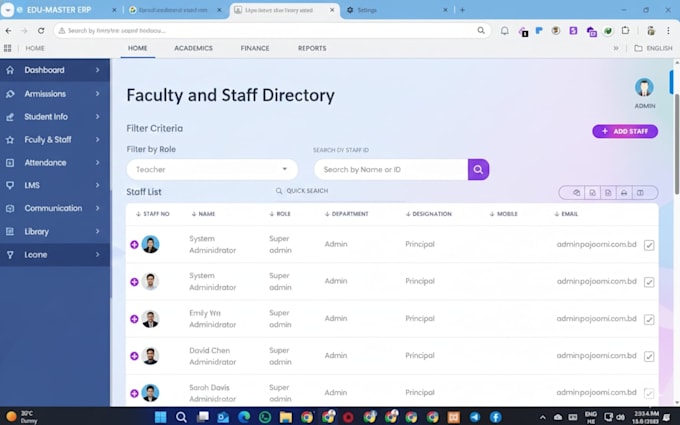Click the columns icon in Staff List toolbar

tap(640, 193)
